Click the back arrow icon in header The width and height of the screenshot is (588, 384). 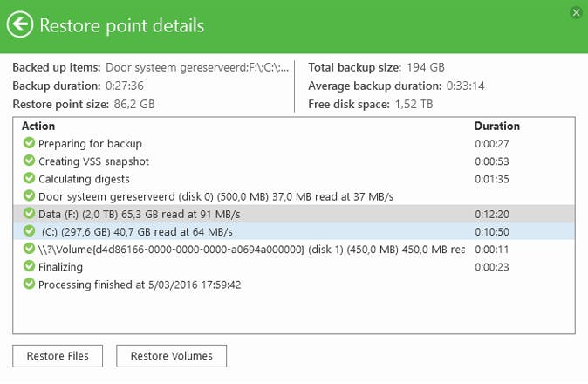(21, 24)
